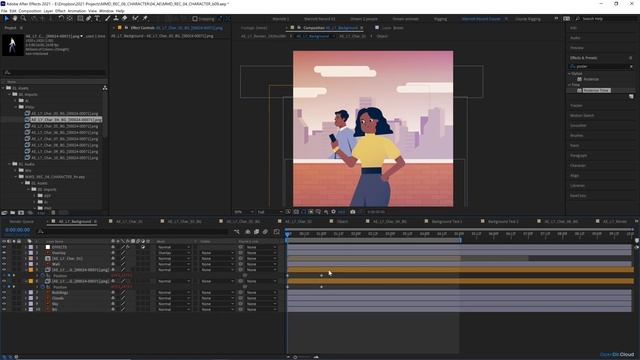Select the Roto Brush tool

(x=136, y=18)
